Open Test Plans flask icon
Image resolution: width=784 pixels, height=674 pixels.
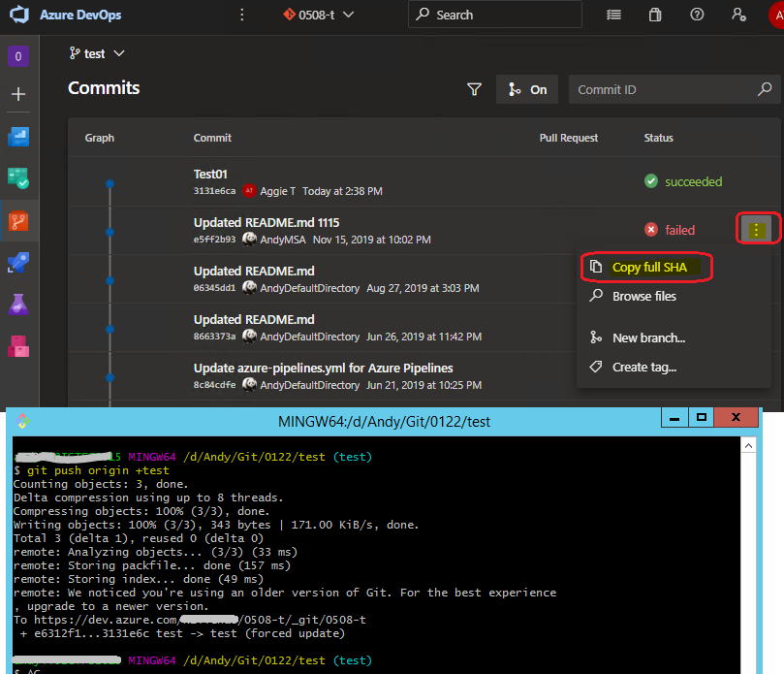[x=19, y=304]
